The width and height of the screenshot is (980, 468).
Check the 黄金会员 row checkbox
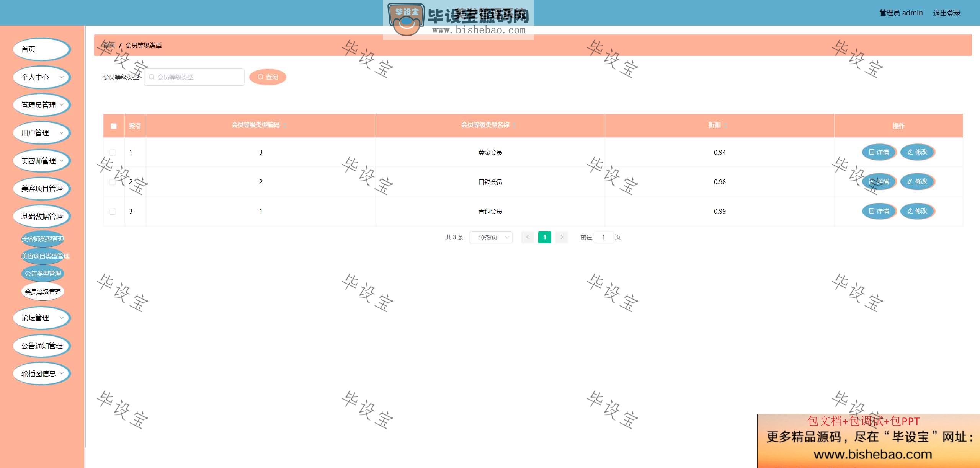(113, 152)
